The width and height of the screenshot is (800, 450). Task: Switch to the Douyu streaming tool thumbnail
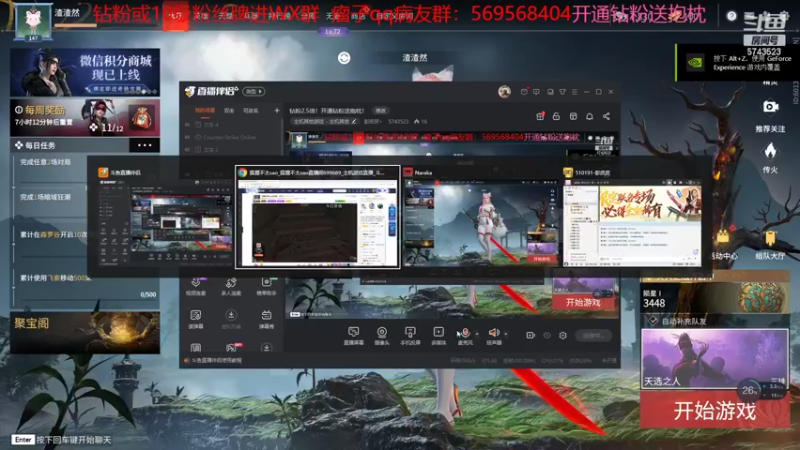(164, 217)
